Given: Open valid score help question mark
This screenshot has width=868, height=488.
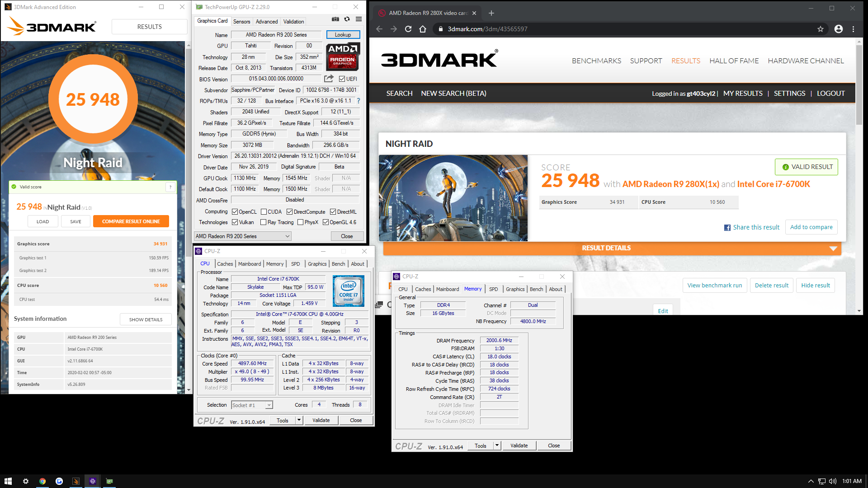Looking at the screenshot, I should click(x=170, y=187).
